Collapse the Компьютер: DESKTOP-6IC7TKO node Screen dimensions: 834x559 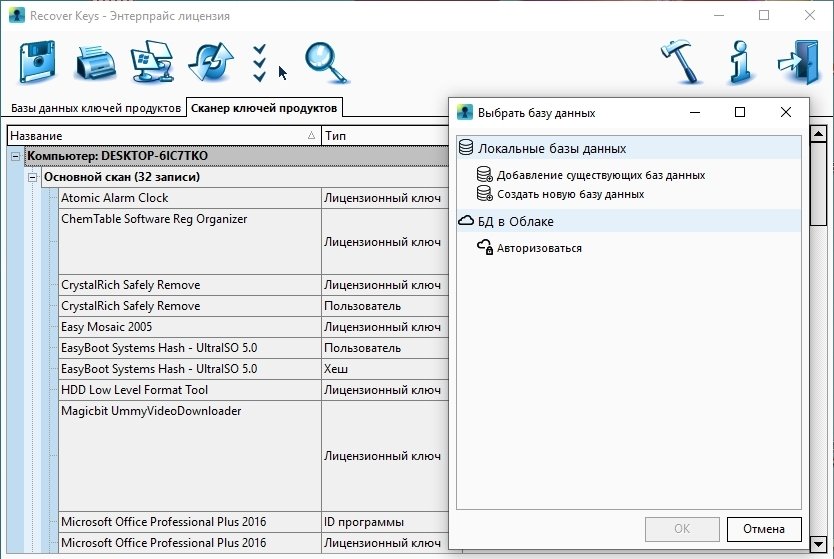point(15,156)
